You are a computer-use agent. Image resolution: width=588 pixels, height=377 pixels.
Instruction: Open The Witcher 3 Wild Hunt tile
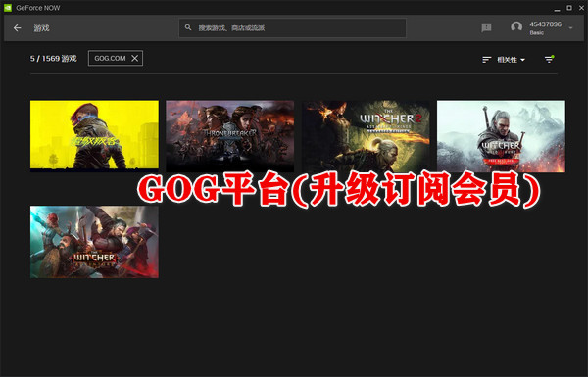[501, 136]
